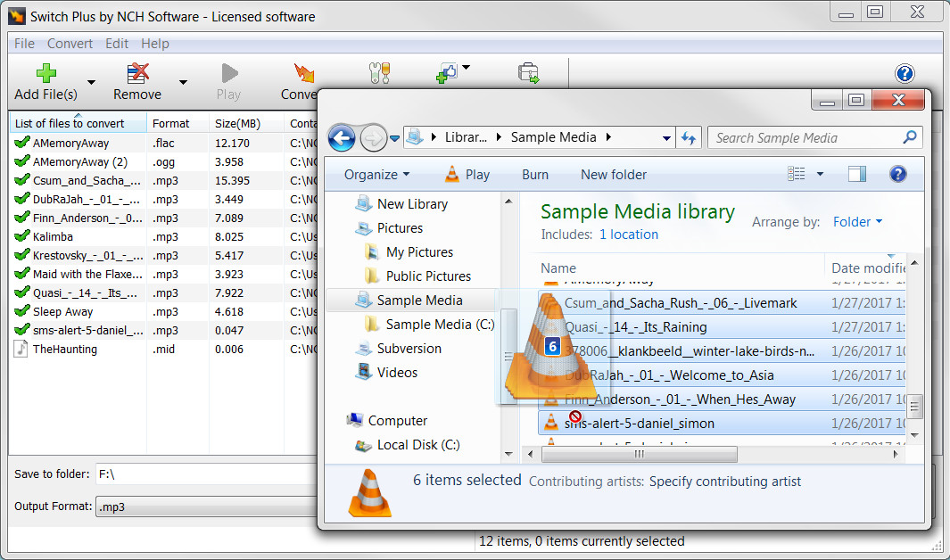Click the New folder button

click(x=613, y=175)
